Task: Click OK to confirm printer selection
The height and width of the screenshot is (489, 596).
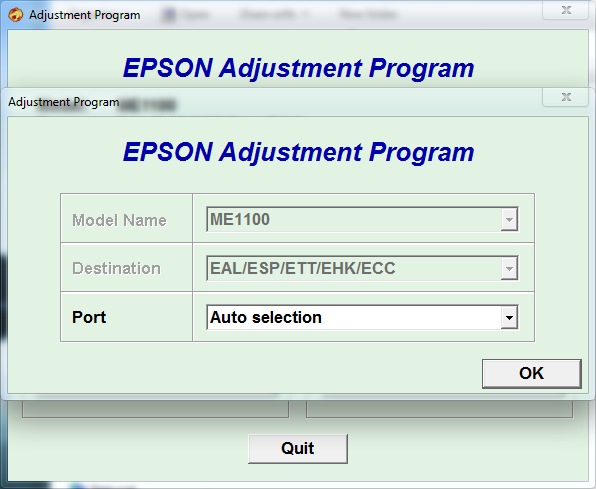Action: click(x=531, y=373)
